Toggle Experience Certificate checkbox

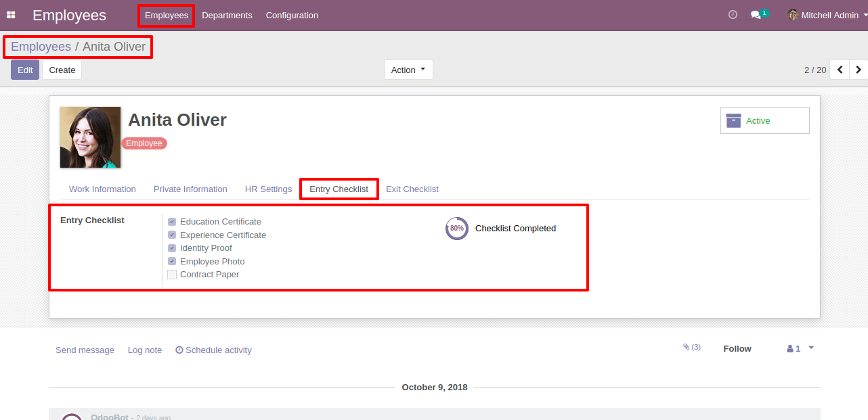(x=172, y=235)
